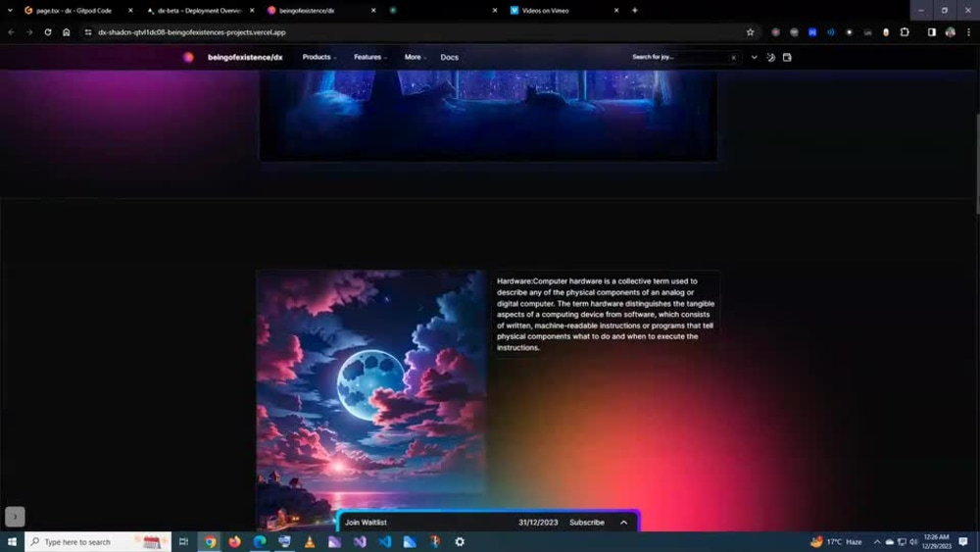
Task: Open Chrome from the taskbar
Action: [210, 541]
